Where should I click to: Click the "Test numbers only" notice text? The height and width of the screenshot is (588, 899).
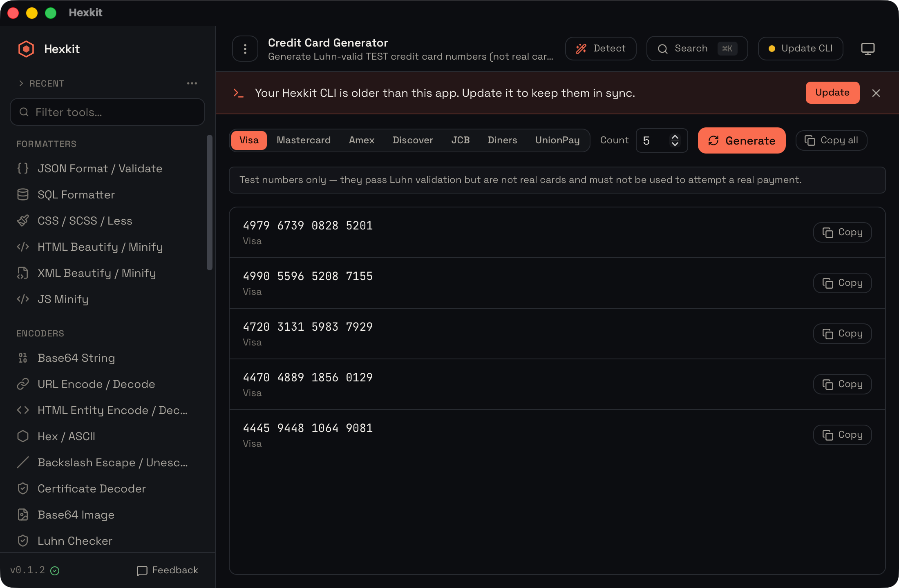[x=520, y=180]
